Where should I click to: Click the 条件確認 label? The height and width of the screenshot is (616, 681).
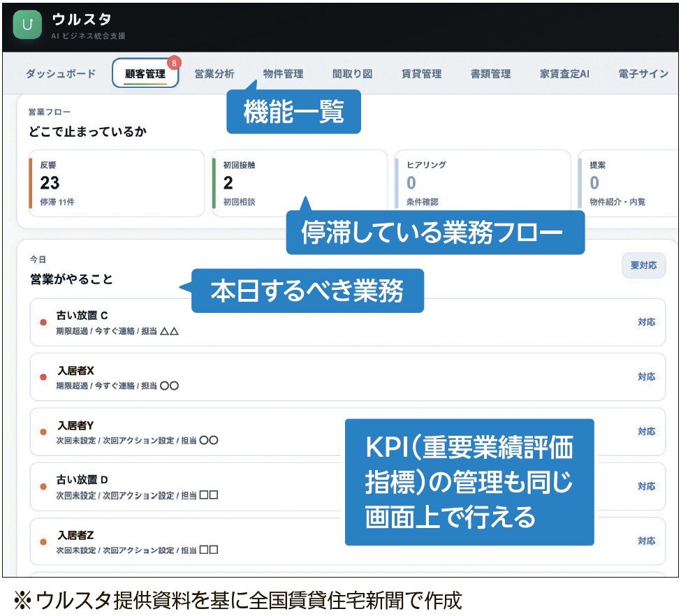422,202
